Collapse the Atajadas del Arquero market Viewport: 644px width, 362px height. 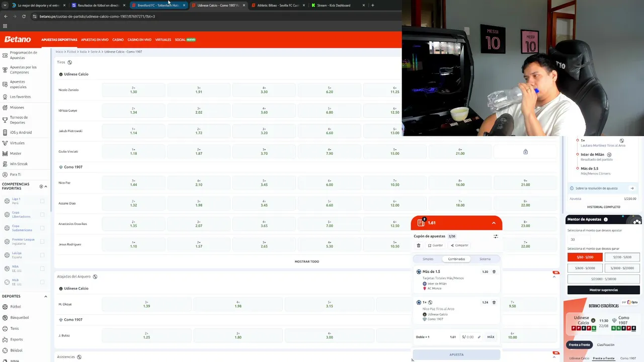(554, 277)
